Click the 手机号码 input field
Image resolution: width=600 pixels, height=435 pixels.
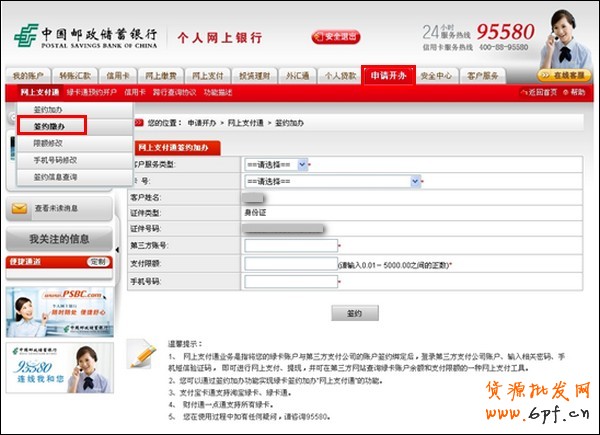pos(290,283)
